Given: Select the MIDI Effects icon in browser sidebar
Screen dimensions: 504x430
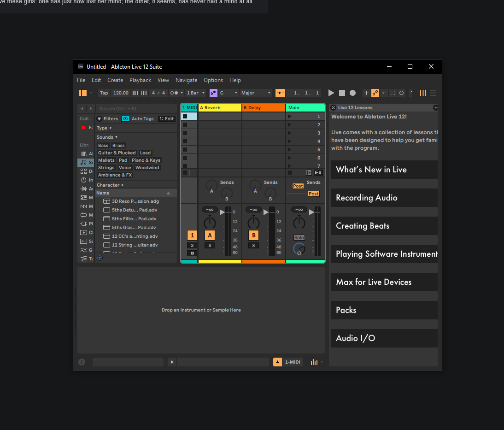Looking at the screenshot, I should tap(83, 197).
